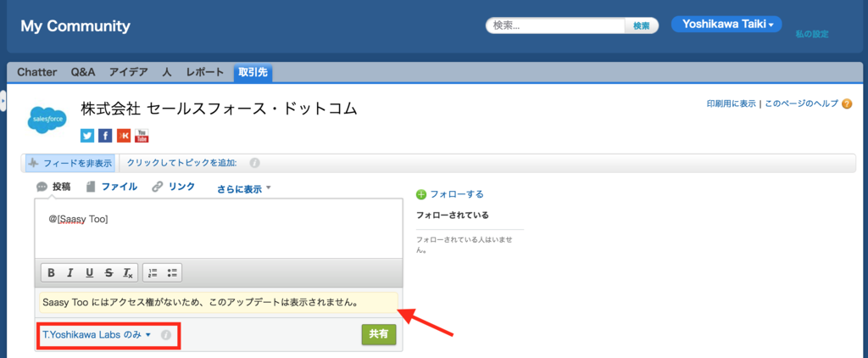The image size is (868, 358).
Task: Select the 取引先 tab
Action: (253, 72)
